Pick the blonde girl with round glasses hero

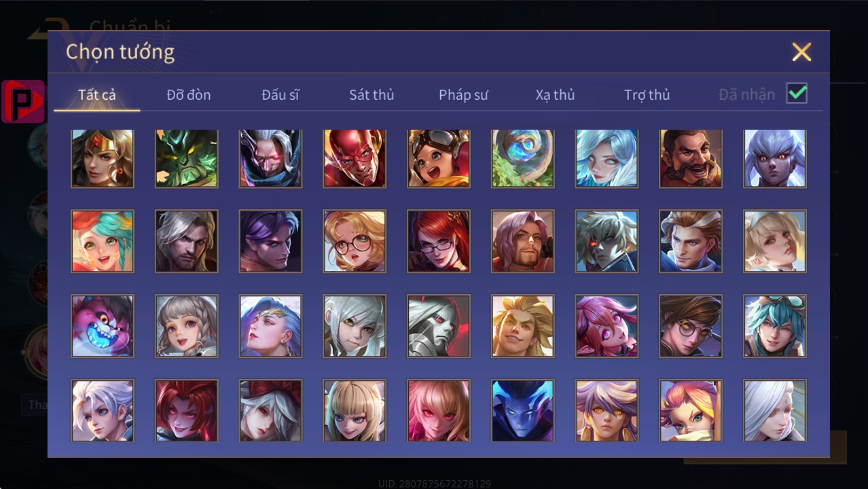(355, 241)
